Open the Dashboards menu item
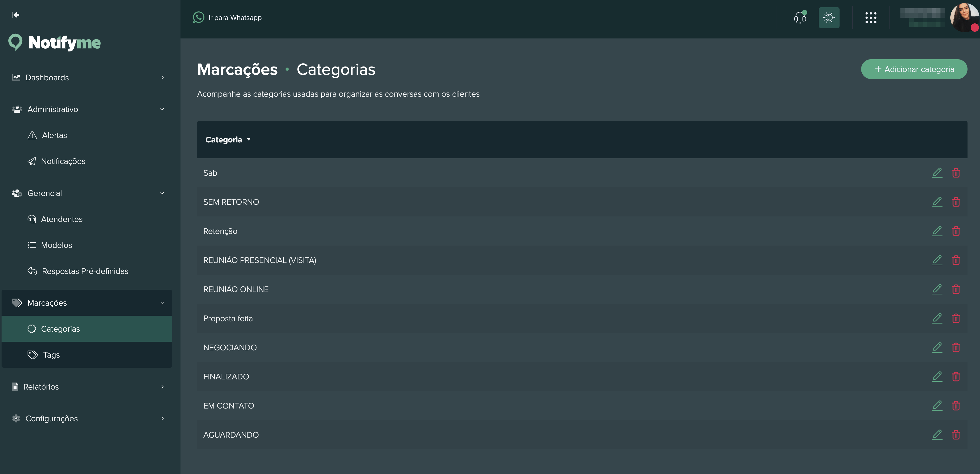980x474 pixels. click(47, 77)
